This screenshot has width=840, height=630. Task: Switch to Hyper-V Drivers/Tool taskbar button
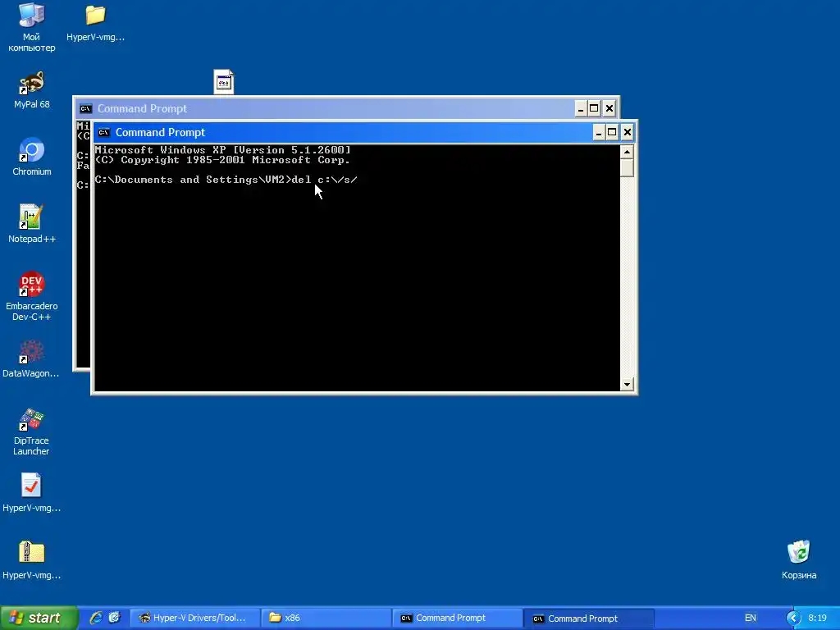pos(195,618)
